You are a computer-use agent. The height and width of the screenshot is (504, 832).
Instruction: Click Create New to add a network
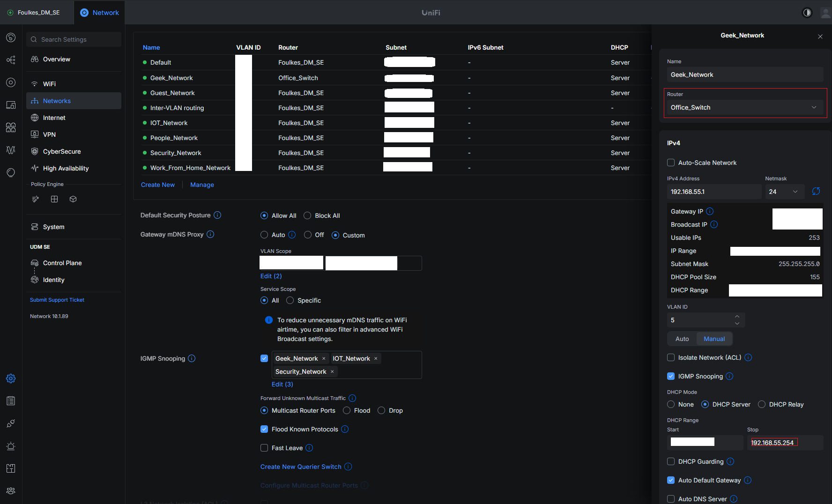click(158, 185)
